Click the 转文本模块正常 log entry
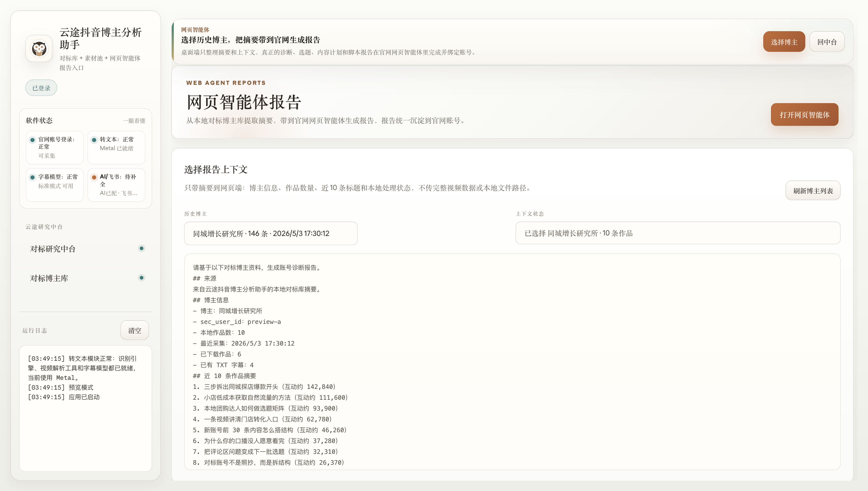 tap(83, 368)
